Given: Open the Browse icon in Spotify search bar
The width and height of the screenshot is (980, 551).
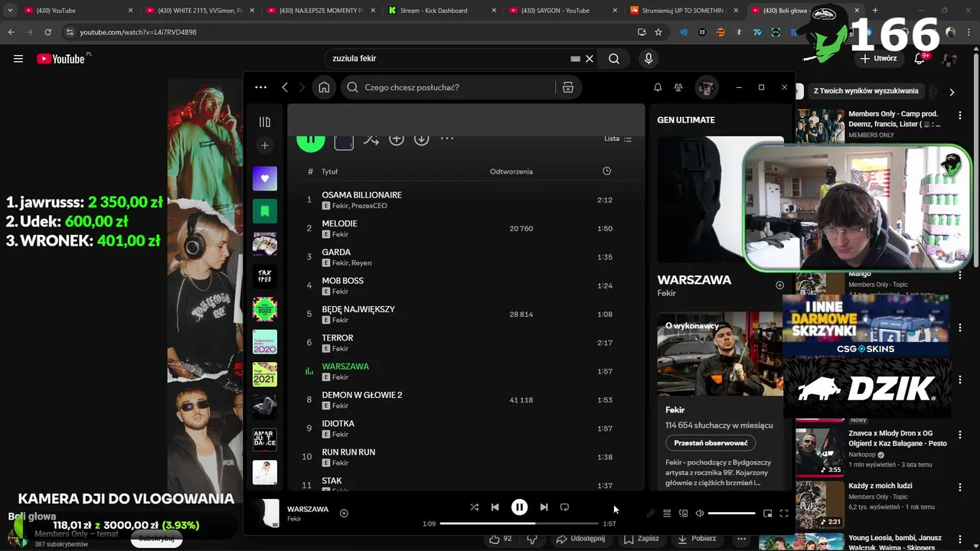Looking at the screenshot, I should pyautogui.click(x=568, y=87).
